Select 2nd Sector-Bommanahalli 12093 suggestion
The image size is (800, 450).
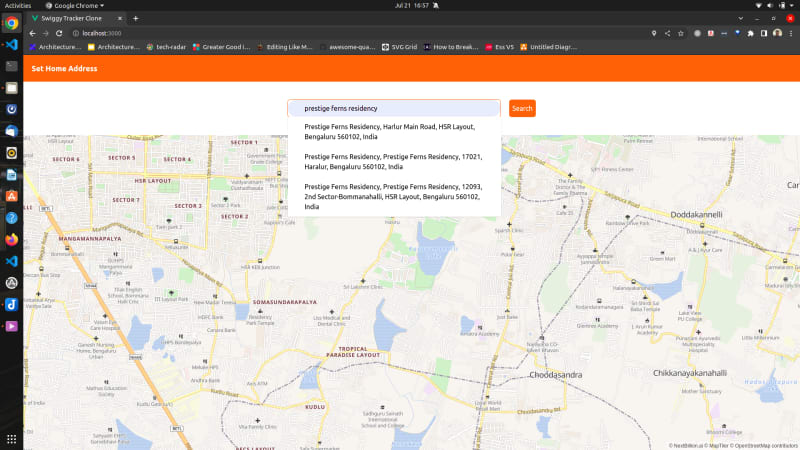[x=394, y=196]
